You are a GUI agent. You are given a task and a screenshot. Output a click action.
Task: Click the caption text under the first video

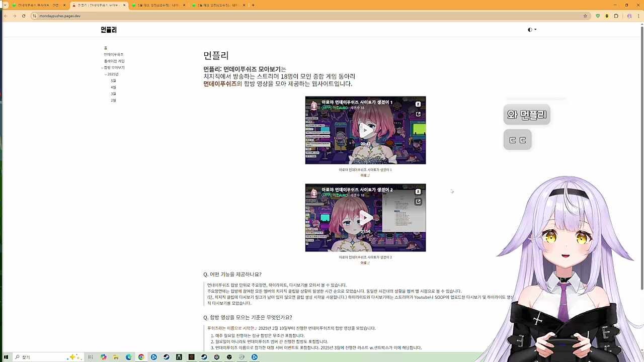365,170
